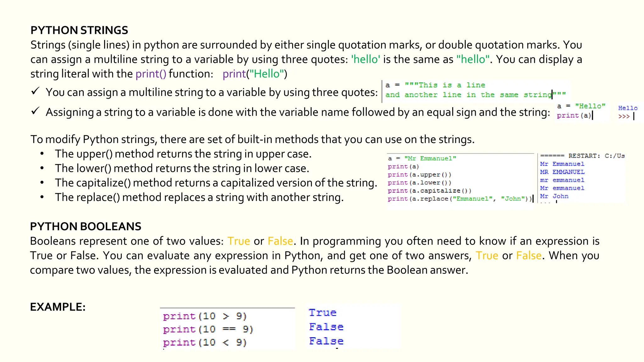
Task: Click the PYTHON STRINGS heading
Action: 79,30
